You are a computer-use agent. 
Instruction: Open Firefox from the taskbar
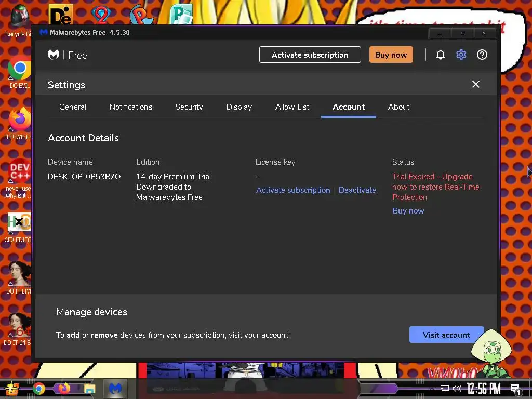(64, 389)
